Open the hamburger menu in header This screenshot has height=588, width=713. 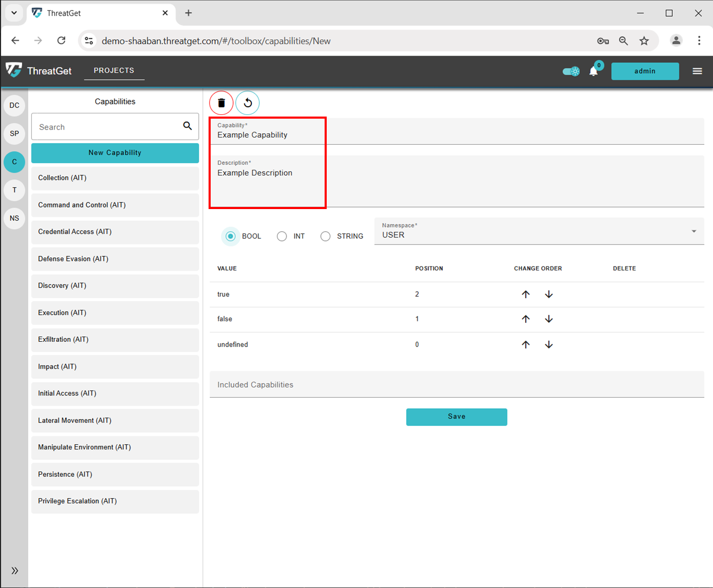[697, 71]
